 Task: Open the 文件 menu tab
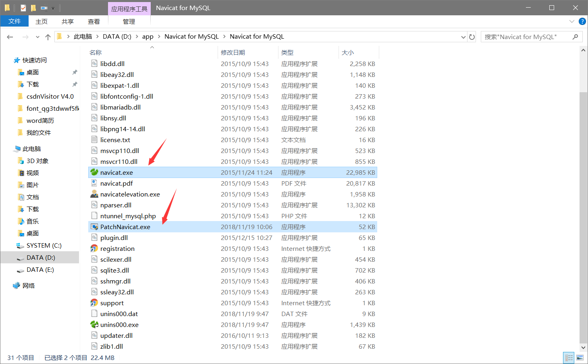pos(15,21)
